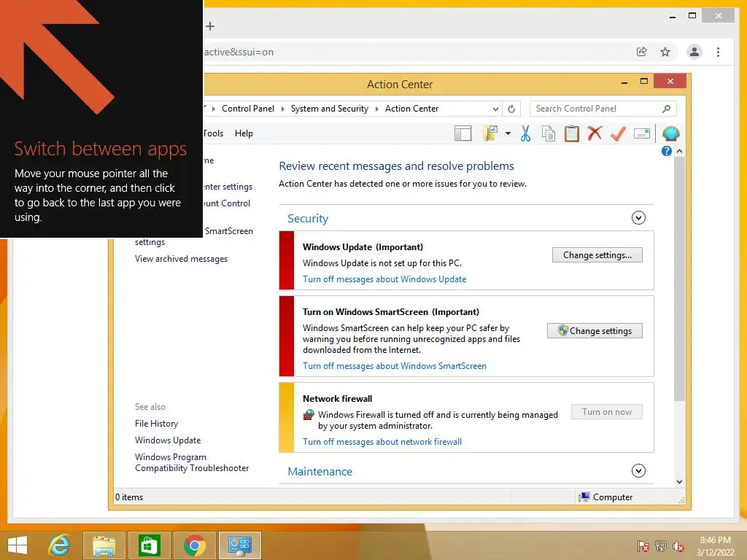Launch Internet Explorer from taskbar

pyautogui.click(x=59, y=545)
